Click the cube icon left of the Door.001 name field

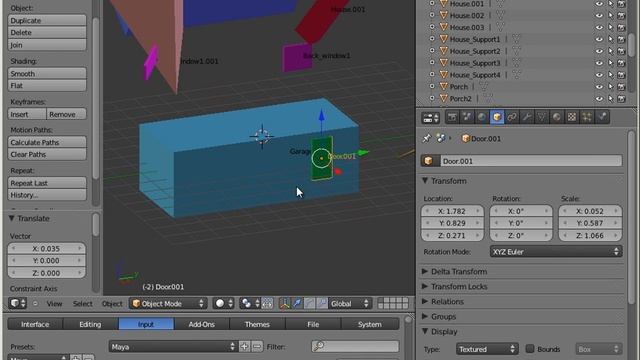click(x=429, y=161)
